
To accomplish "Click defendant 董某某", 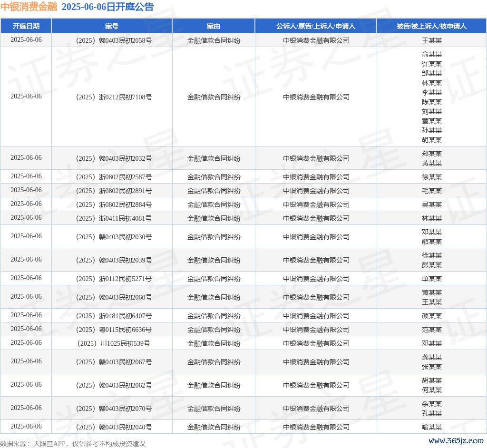I will (x=432, y=121).
